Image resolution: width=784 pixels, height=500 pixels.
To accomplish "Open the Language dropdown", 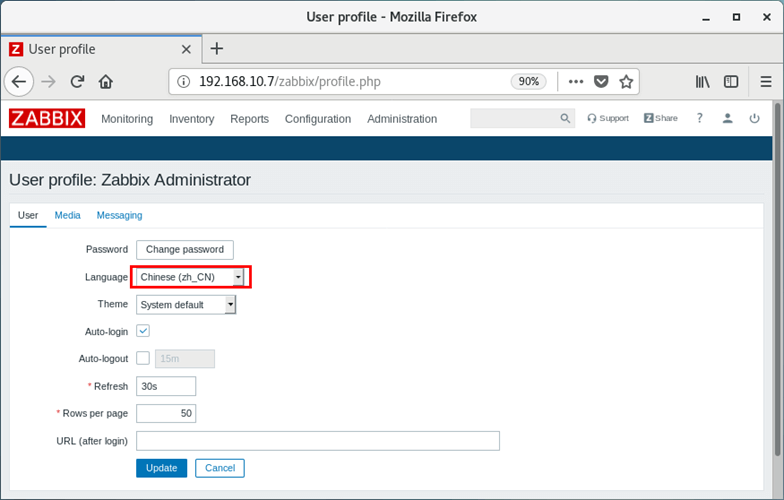I will [190, 277].
